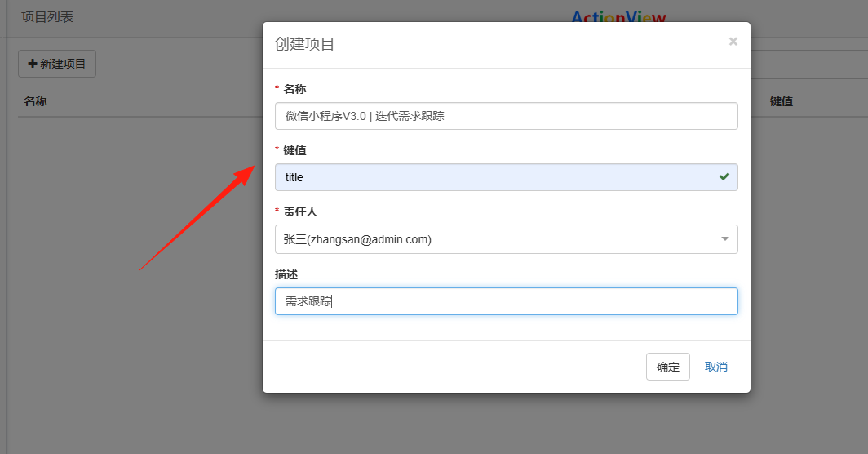Cancel the dialog via 取消 link

[715, 367]
